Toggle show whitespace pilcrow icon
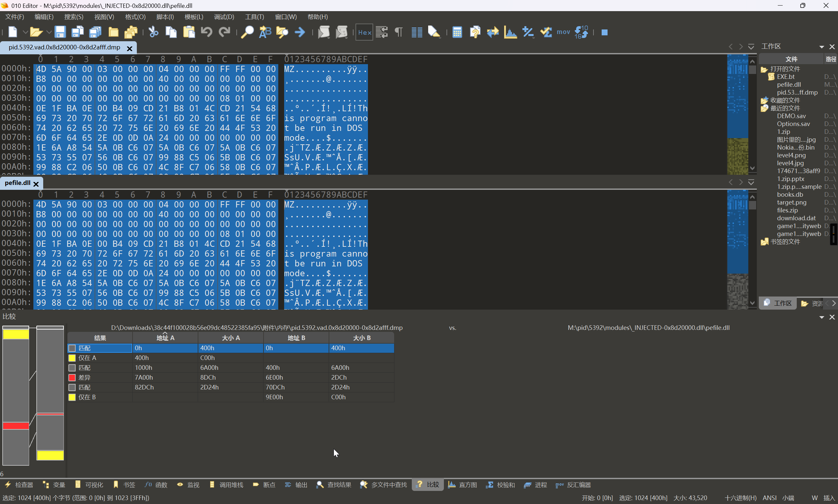This screenshot has width=838, height=504. (399, 32)
